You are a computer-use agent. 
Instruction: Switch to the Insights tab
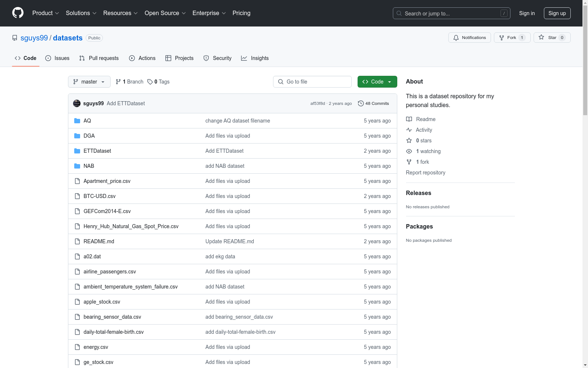point(255,58)
